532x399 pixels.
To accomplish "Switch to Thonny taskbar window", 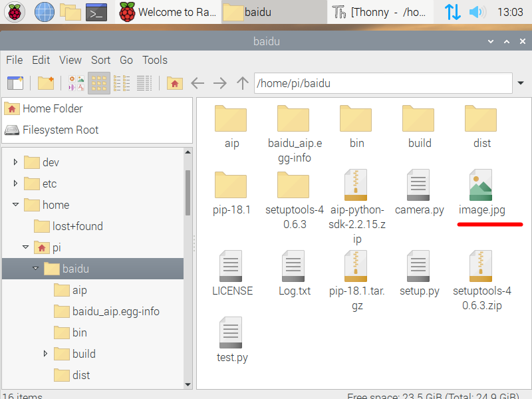I will point(380,12).
